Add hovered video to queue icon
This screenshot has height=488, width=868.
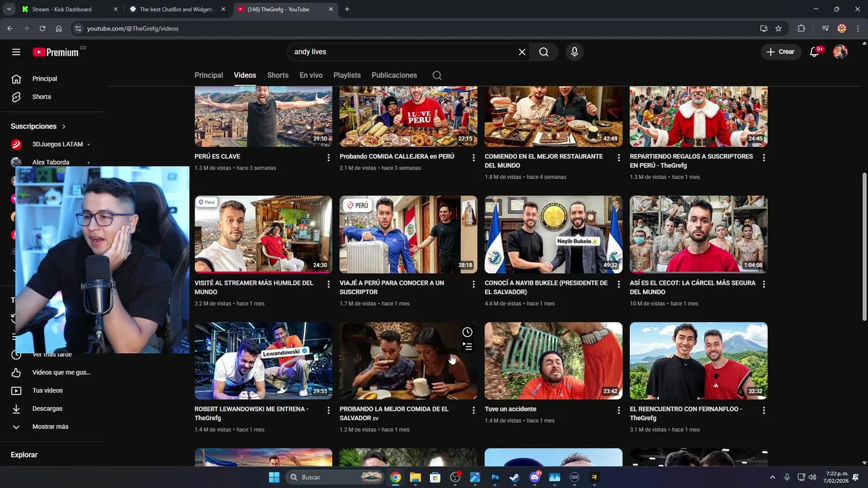pos(467,346)
